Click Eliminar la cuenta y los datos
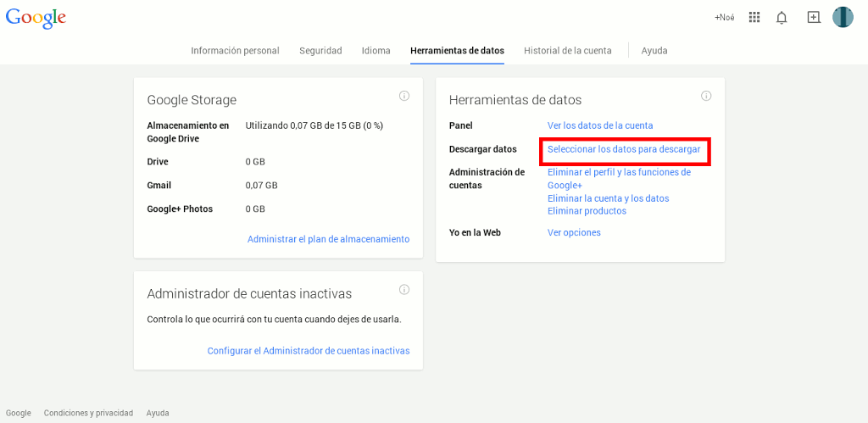868x423 pixels. (x=608, y=198)
